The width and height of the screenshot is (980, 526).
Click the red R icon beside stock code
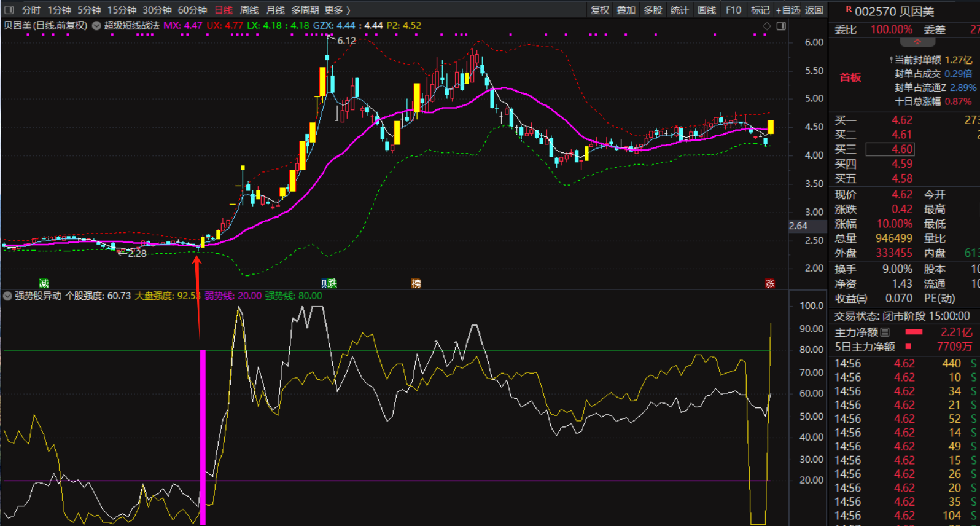[849, 9]
